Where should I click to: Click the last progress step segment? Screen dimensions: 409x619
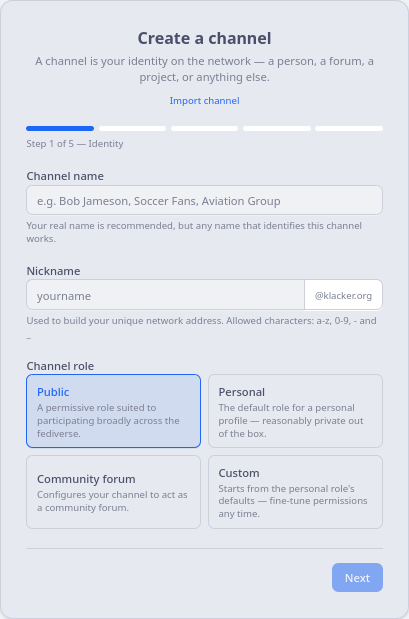(x=349, y=128)
